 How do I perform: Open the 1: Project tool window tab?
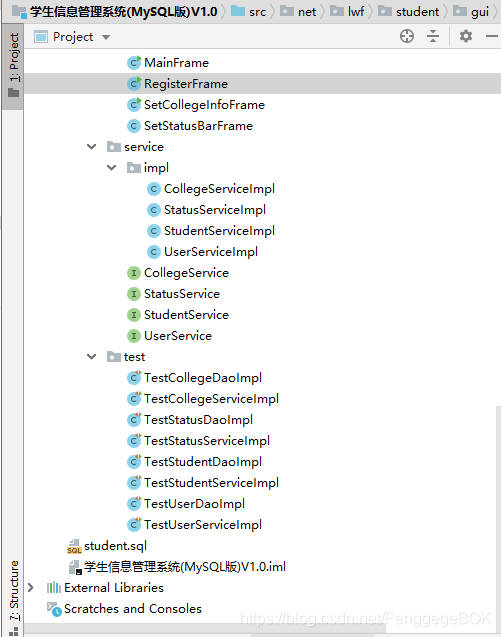coord(13,66)
